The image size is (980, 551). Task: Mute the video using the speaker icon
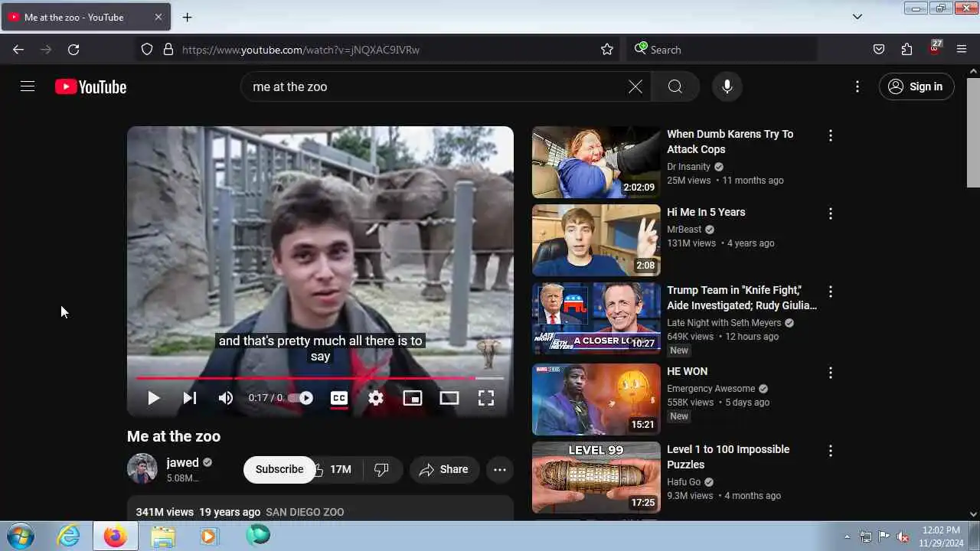click(226, 398)
